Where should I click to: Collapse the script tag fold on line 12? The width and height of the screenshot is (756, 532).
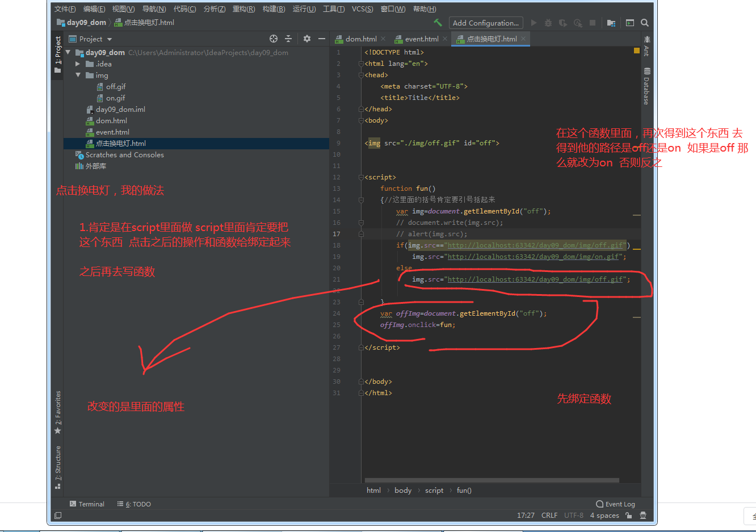361,177
